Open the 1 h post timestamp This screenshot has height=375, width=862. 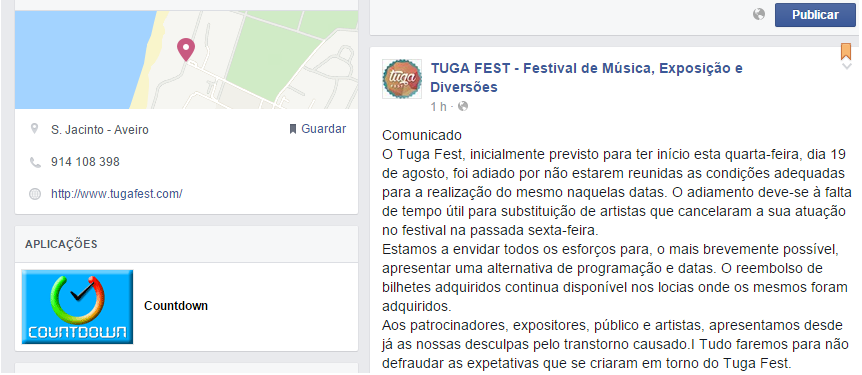(438, 107)
